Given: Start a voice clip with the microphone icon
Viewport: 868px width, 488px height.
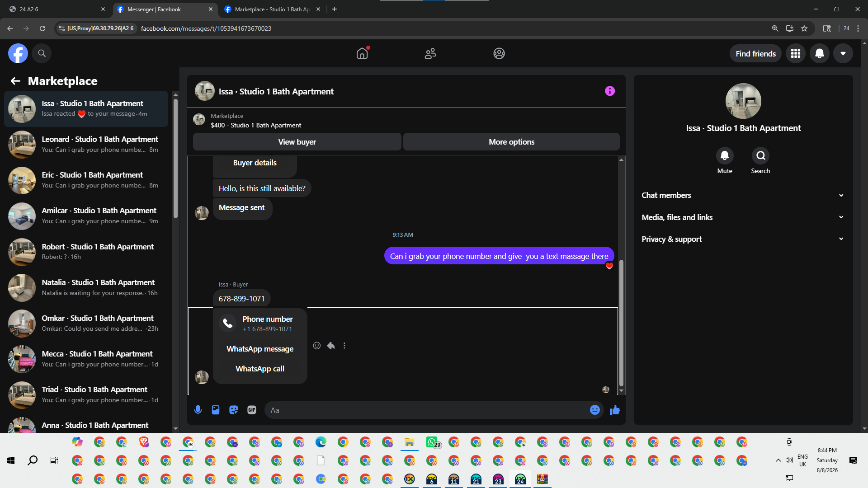Looking at the screenshot, I should point(198,410).
